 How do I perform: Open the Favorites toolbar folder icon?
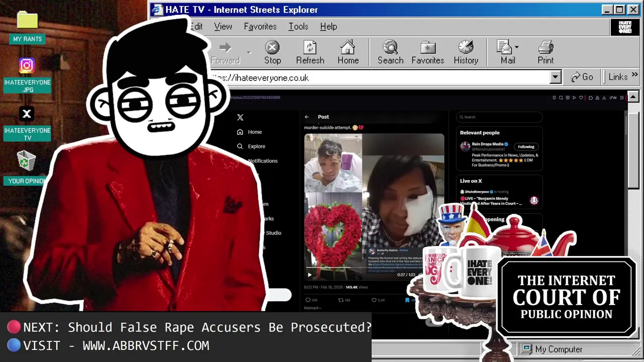(x=428, y=48)
